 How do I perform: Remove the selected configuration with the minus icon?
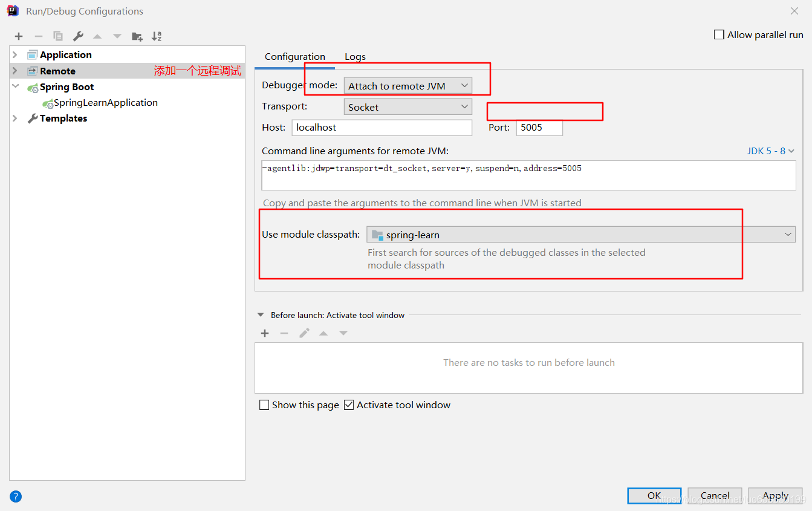[38, 36]
